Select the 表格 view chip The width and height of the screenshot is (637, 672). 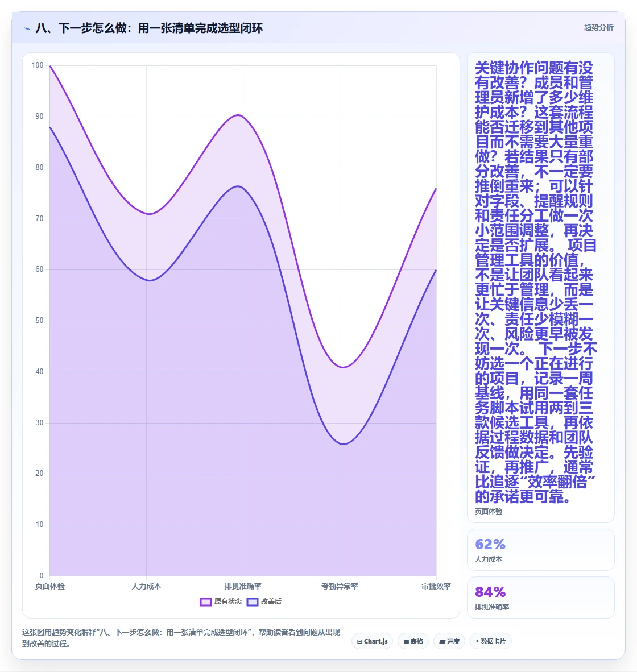point(413,641)
